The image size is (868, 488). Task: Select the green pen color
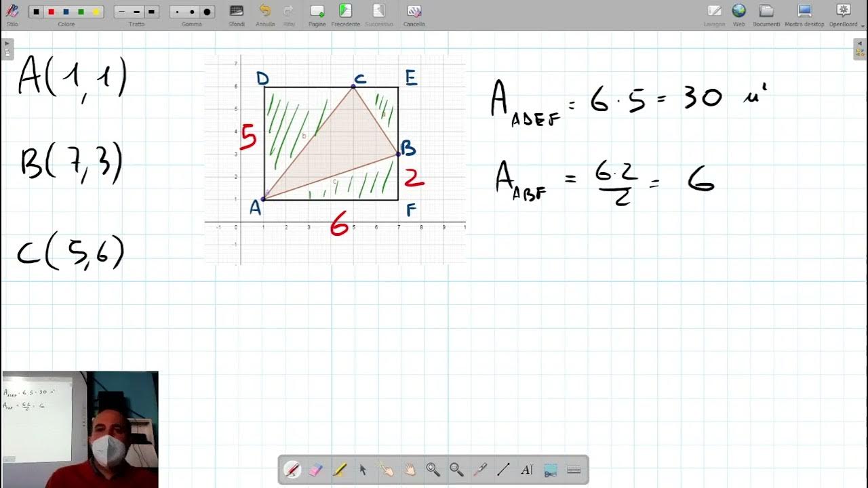click(x=81, y=12)
